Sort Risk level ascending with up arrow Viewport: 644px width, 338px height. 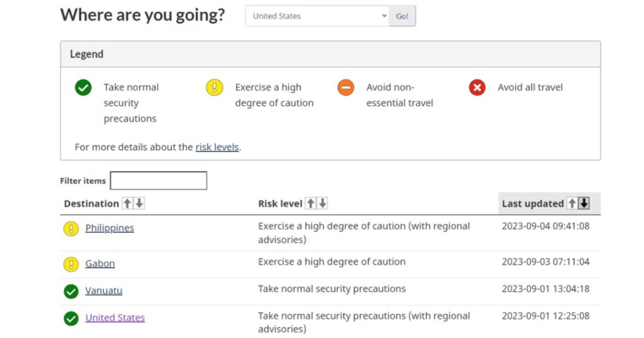[x=311, y=203]
